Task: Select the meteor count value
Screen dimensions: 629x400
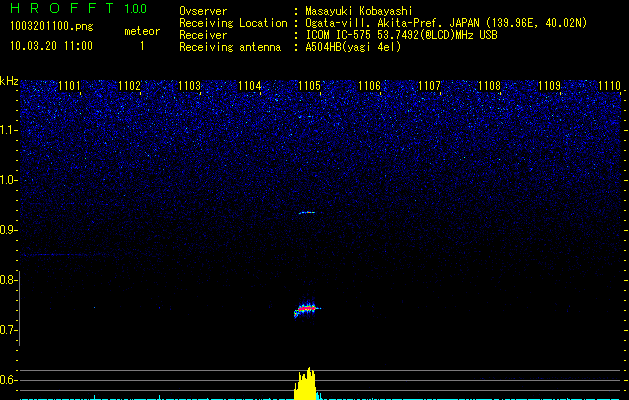Action: tap(141, 46)
